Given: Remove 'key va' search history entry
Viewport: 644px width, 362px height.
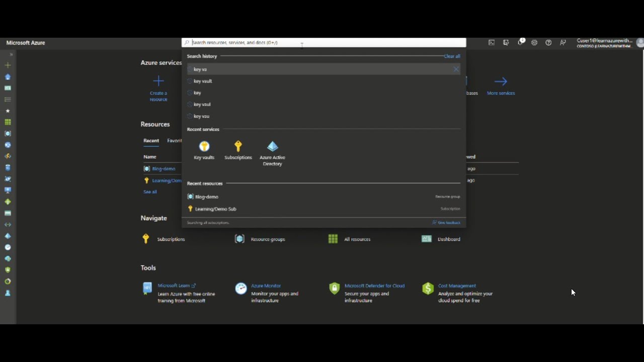Looking at the screenshot, I should (456, 69).
